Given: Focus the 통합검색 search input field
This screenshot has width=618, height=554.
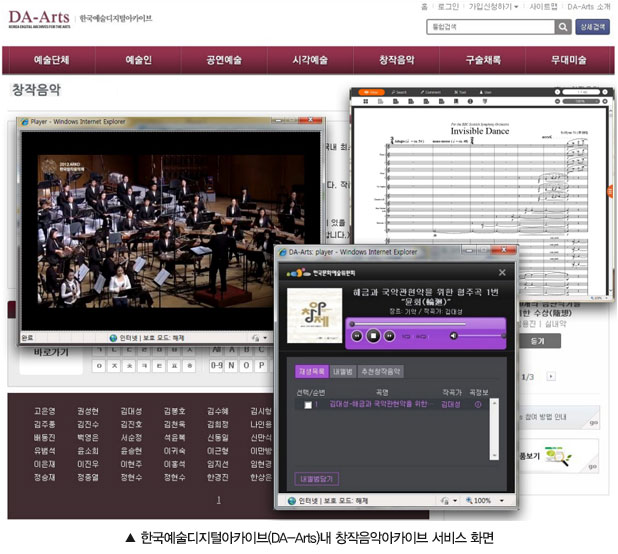Looking at the screenshot, I should pos(491,27).
